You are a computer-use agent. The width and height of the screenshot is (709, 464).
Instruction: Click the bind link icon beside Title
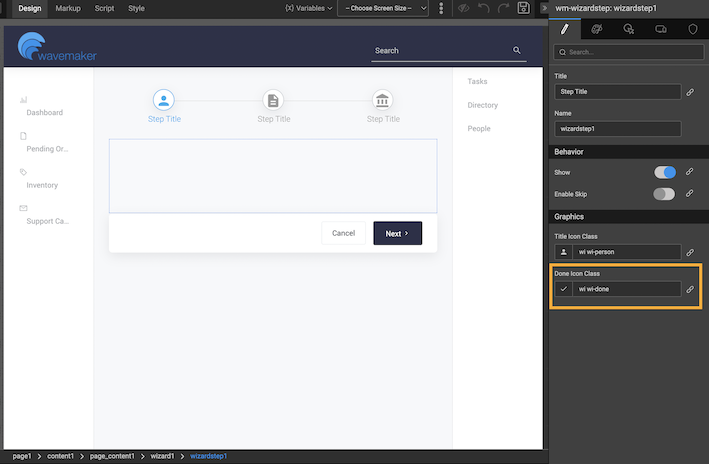[x=690, y=92]
